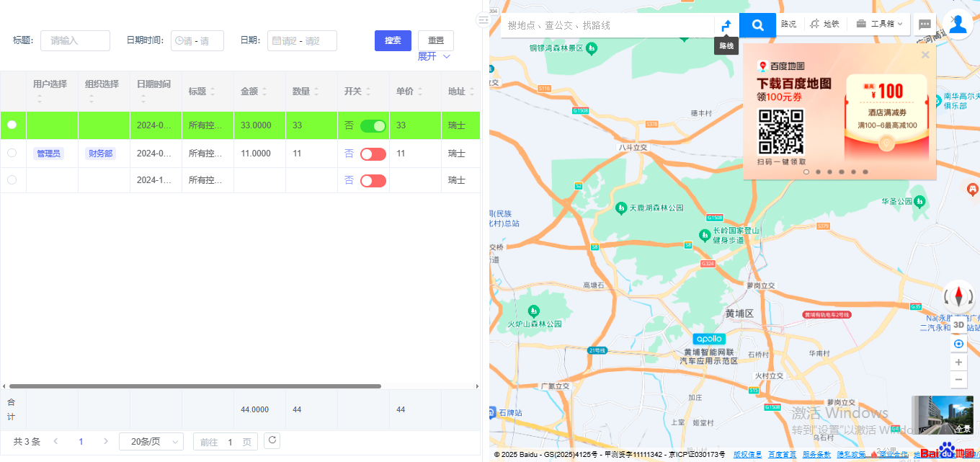This screenshot has width=980, height=462.
Task: Click the 搜索 search button
Action: tap(393, 41)
